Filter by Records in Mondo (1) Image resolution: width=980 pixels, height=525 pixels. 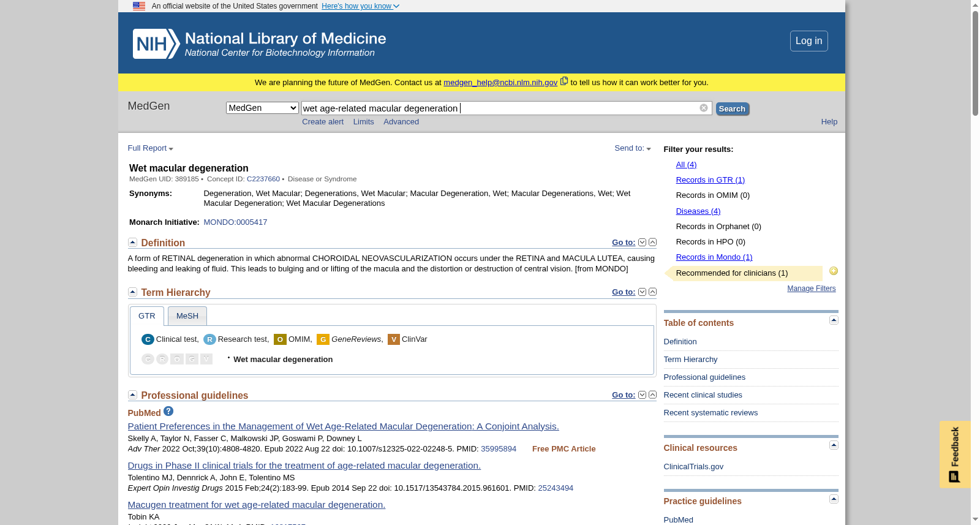pyautogui.click(x=714, y=257)
